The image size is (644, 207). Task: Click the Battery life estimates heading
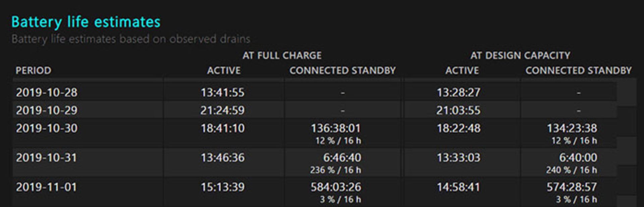[86, 22]
